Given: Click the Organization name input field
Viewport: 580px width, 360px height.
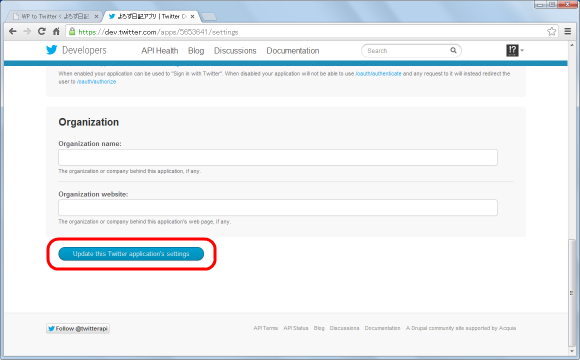Looking at the screenshot, I should pyautogui.click(x=278, y=158).
